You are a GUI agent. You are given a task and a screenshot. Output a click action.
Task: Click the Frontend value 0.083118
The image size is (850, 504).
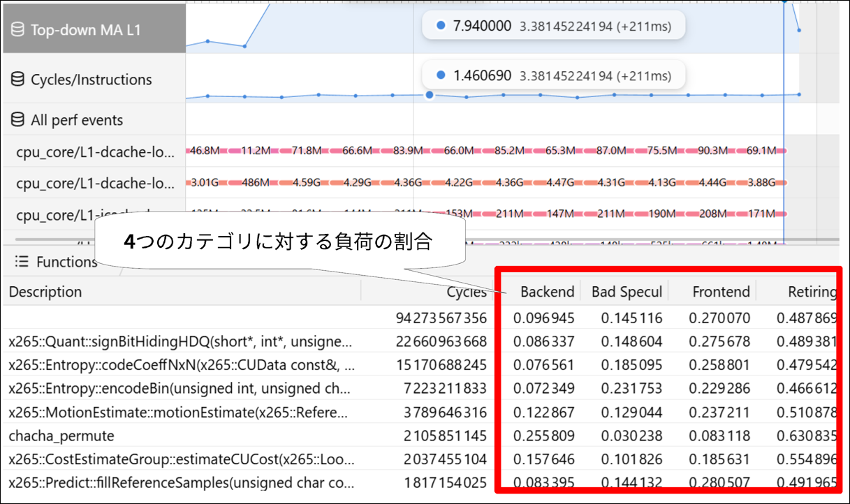point(720,436)
